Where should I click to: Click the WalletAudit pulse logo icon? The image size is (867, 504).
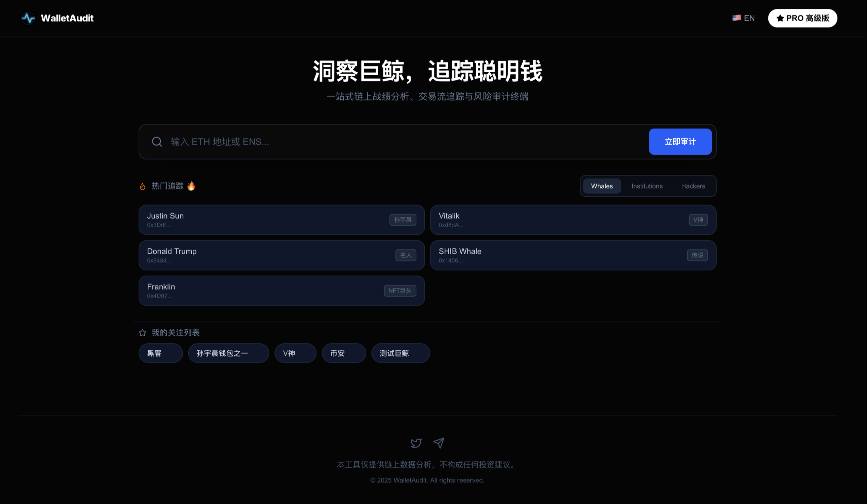[x=28, y=18]
